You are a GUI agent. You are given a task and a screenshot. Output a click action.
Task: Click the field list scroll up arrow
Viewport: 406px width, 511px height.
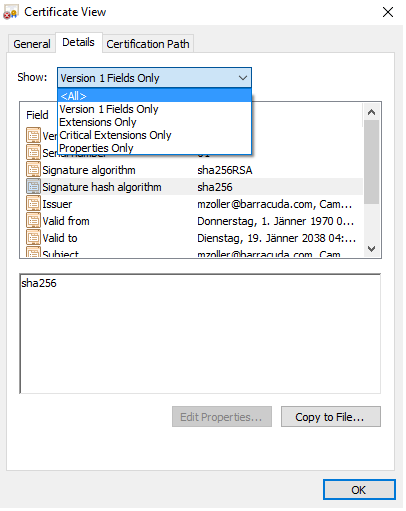(371, 112)
